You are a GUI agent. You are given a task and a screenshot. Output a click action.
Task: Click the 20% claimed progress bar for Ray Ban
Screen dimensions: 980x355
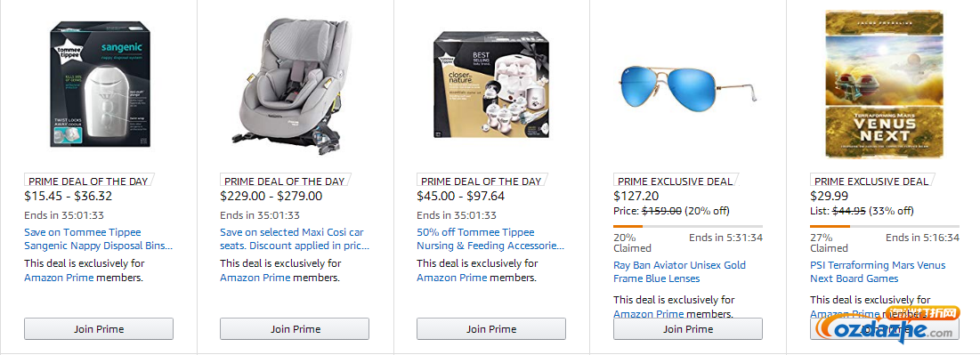pos(687,226)
